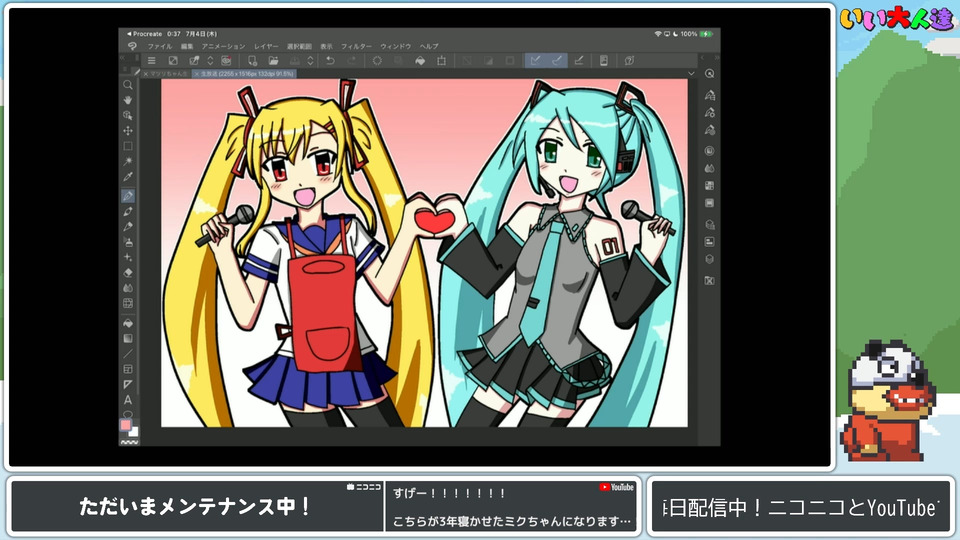Screen dimensions: 960x540
Task: Click the smartphone/tablet icon in command bar
Action: [x=604, y=61]
